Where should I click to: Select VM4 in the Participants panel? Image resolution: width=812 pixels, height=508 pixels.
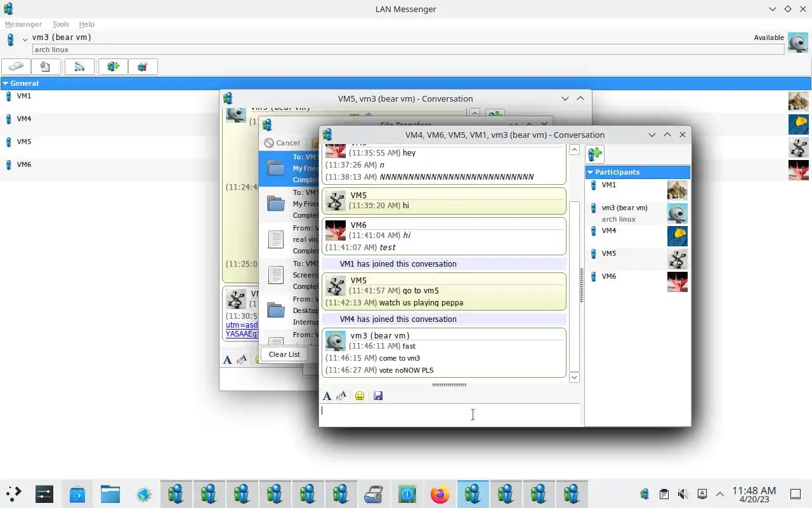[637, 236]
